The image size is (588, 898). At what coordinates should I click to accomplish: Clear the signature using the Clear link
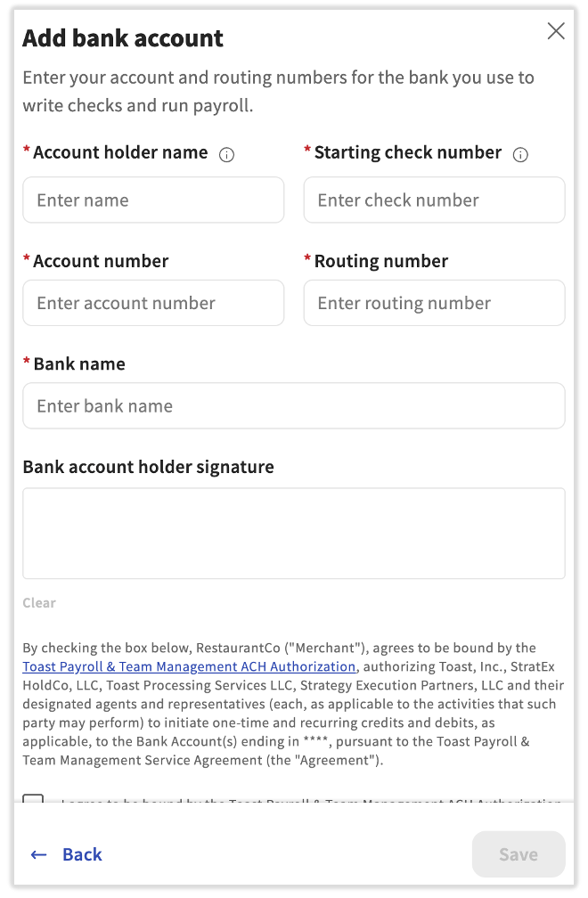(x=39, y=603)
